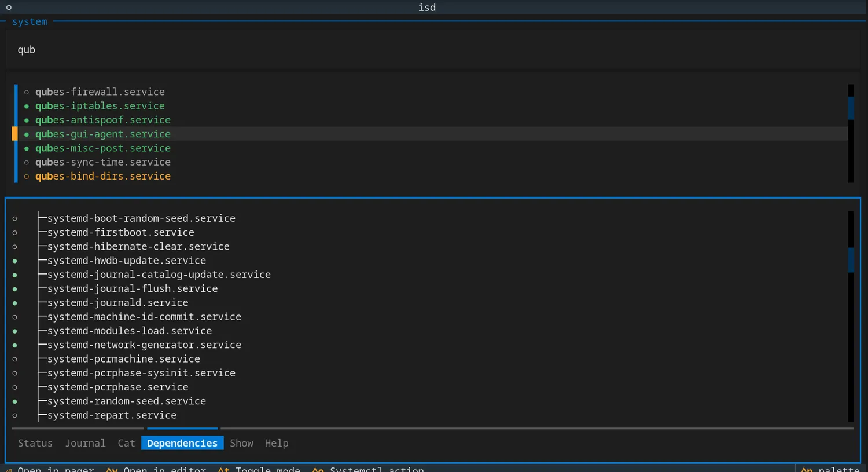Screen dimensions: 868x472
Task: Open the command palette from footer
Action: click(830, 469)
